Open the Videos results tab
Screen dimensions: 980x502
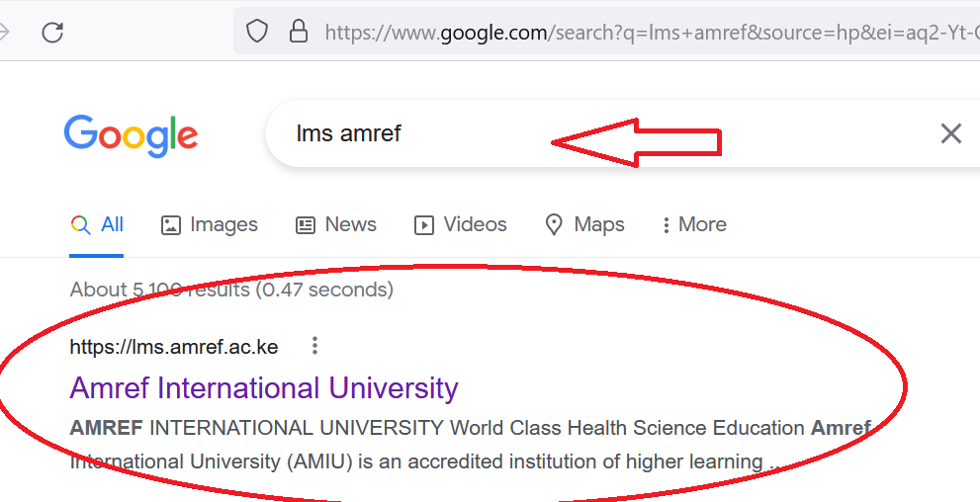point(461,224)
